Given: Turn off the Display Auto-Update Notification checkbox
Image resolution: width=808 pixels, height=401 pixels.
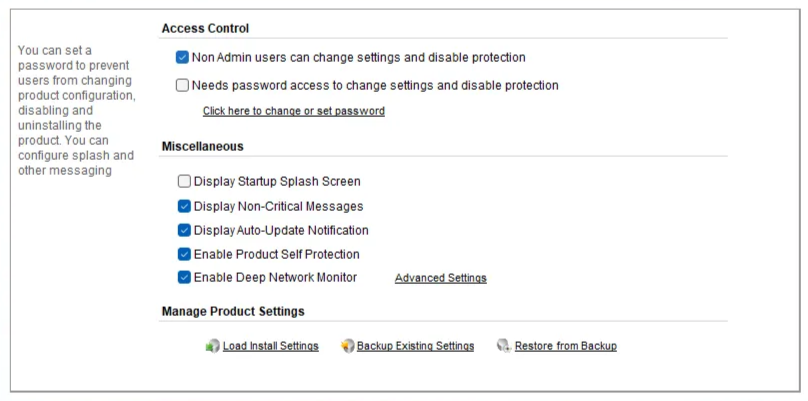Looking at the screenshot, I should tap(183, 230).
